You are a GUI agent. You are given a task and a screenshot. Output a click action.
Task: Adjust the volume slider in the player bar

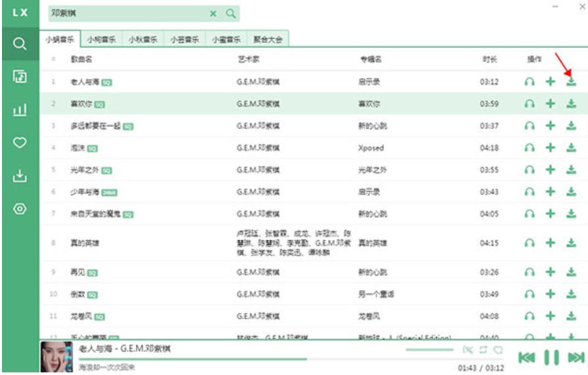pyautogui.click(x=429, y=349)
